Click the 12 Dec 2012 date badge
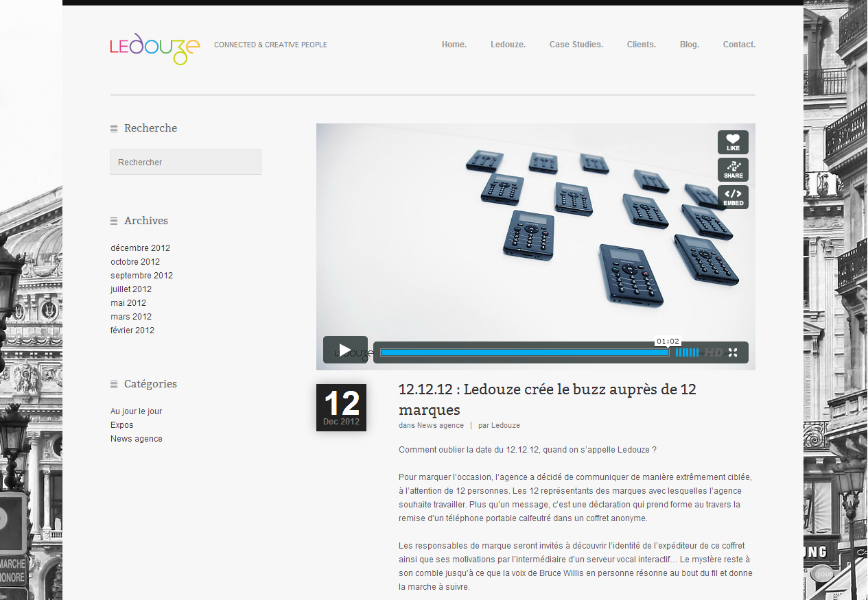Image resolution: width=868 pixels, height=600 pixels. [x=341, y=408]
